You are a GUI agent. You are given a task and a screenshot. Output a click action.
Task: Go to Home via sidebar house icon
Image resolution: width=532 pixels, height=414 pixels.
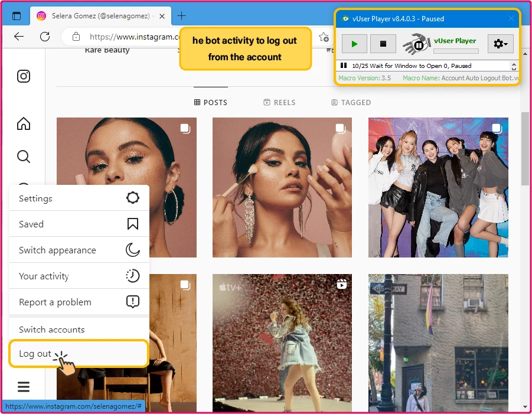coord(24,123)
